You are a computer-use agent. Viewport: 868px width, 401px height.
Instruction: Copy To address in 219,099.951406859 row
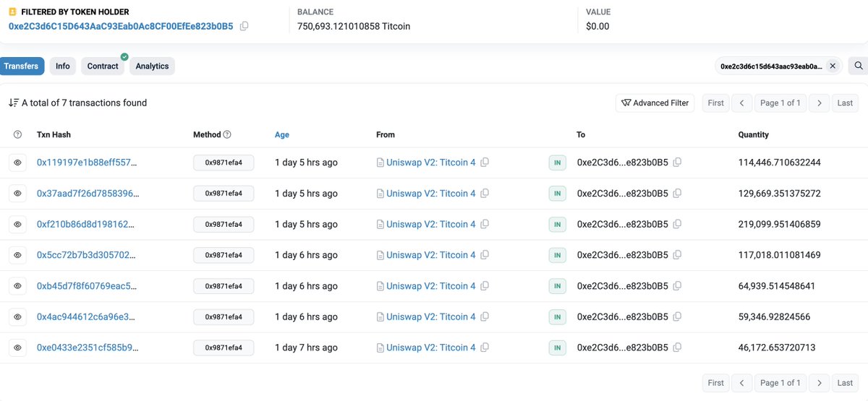pyautogui.click(x=677, y=224)
